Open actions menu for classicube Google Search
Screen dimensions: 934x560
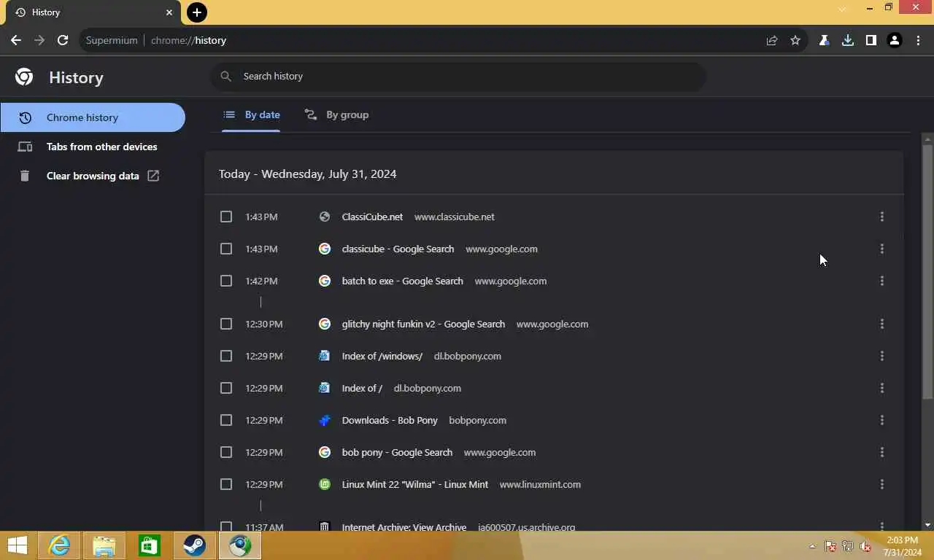tap(881, 249)
